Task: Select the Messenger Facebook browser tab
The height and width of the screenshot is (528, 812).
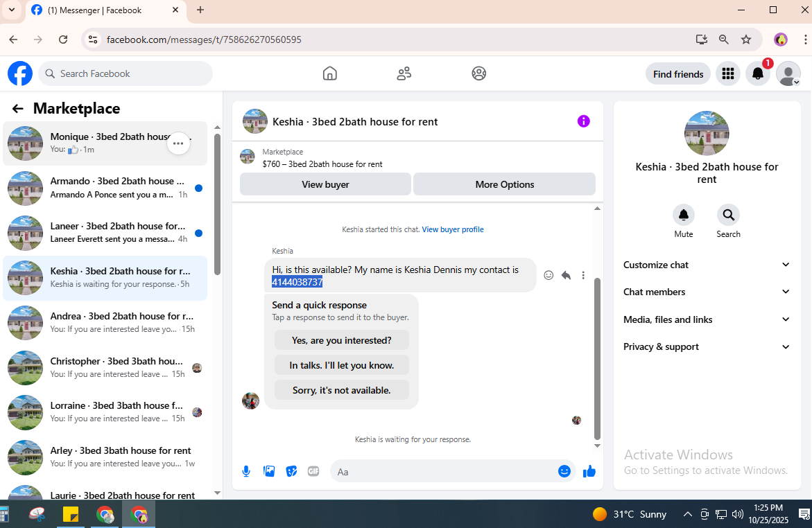Action: pos(105,10)
